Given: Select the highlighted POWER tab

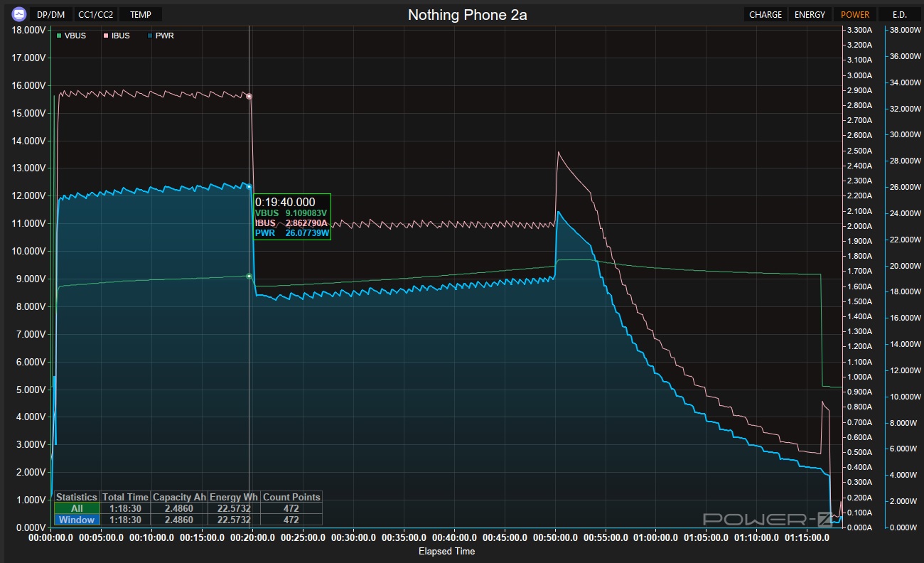Looking at the screenshot, I should [x=855, y=14].
